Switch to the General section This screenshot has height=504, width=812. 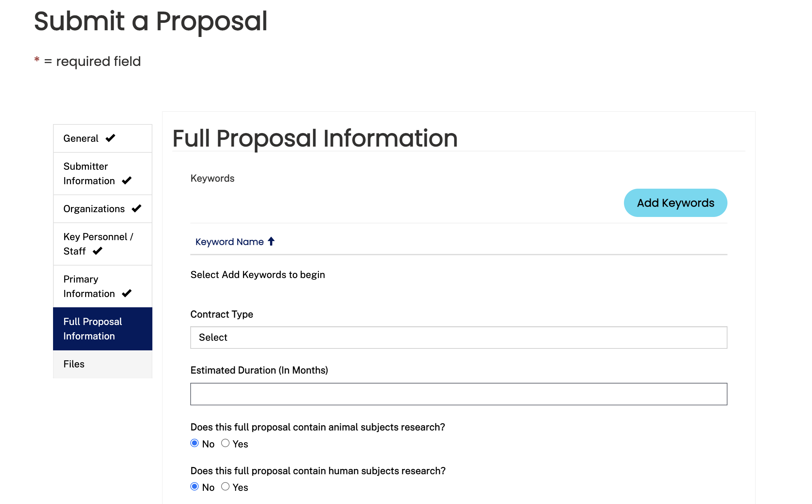coord(81,138)
